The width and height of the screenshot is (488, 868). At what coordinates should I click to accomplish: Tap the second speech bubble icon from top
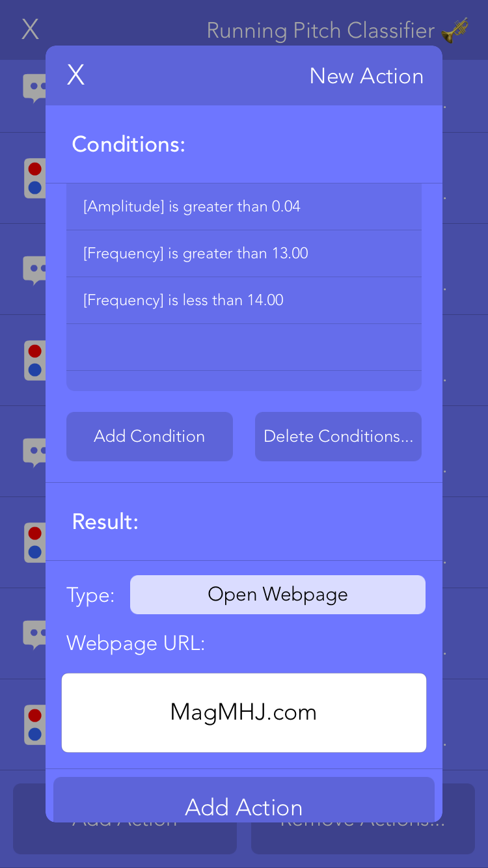pyautogui.click(x=34, y=269)
